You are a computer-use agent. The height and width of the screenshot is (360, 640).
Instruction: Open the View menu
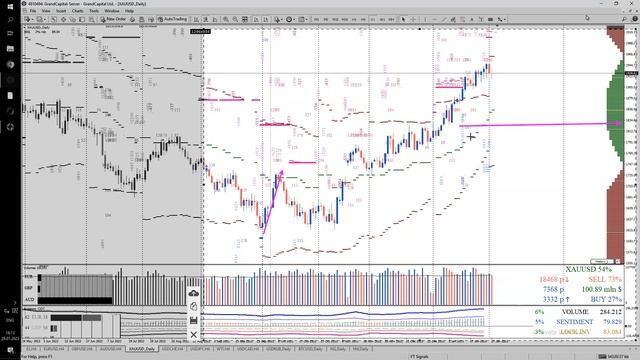46,11
